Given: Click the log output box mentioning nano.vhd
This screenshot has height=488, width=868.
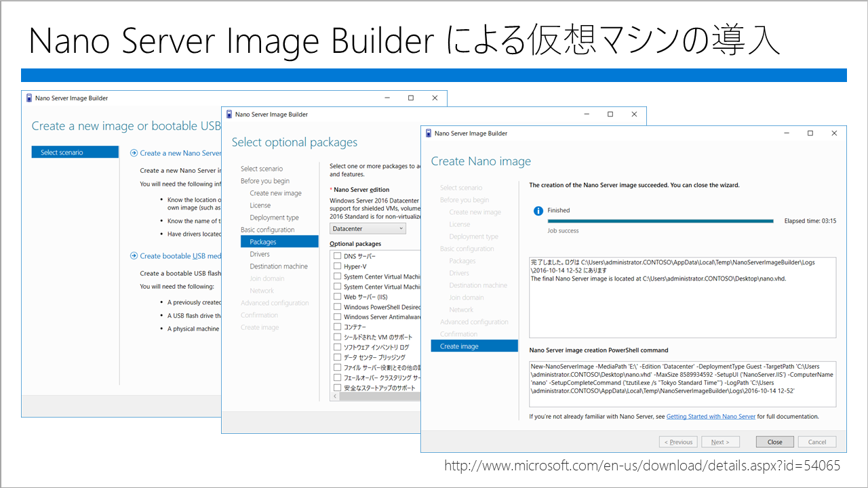Looking at the screenshot, I should [x=682, y=298].
